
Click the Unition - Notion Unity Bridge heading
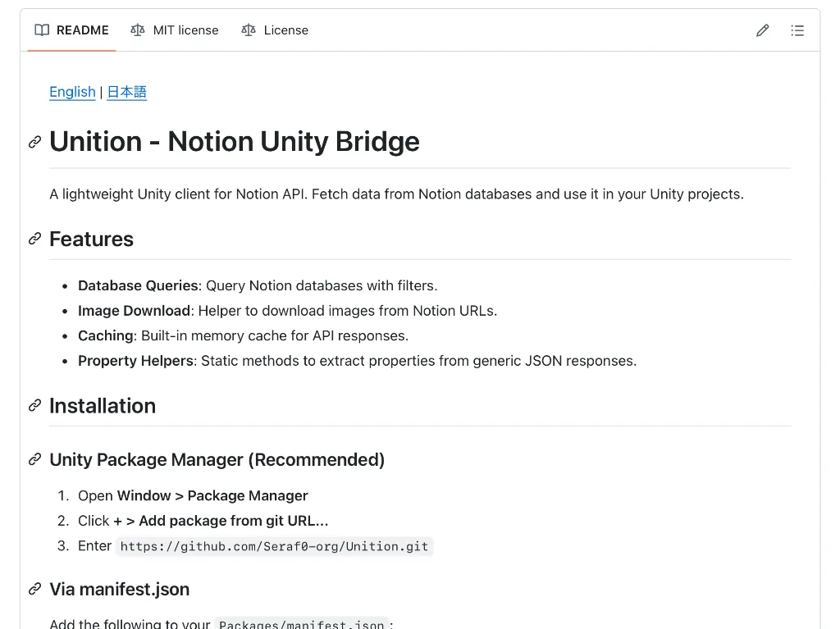click(235, 142)
